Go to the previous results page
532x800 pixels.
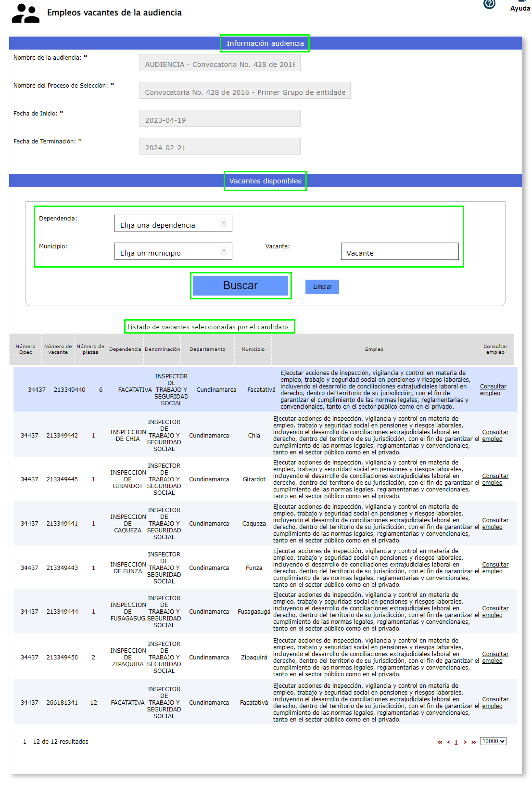(x=448, y=742)
